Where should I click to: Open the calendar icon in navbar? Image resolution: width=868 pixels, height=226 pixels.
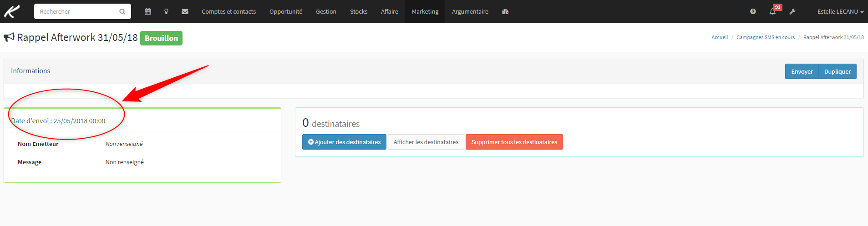(x=148, y=11)
